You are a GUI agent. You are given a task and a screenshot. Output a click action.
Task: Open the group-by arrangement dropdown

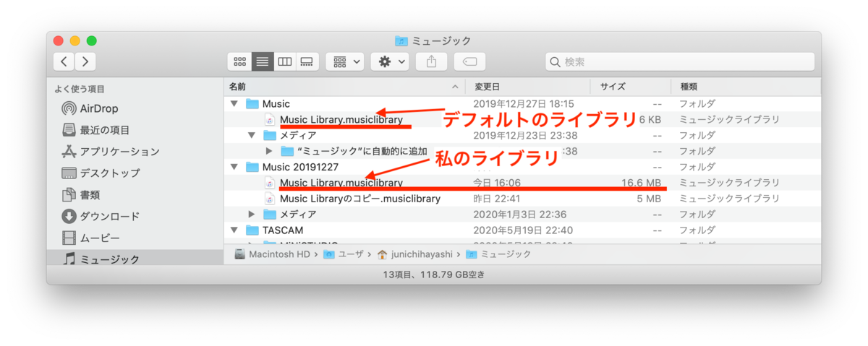[x=345, y=61]
